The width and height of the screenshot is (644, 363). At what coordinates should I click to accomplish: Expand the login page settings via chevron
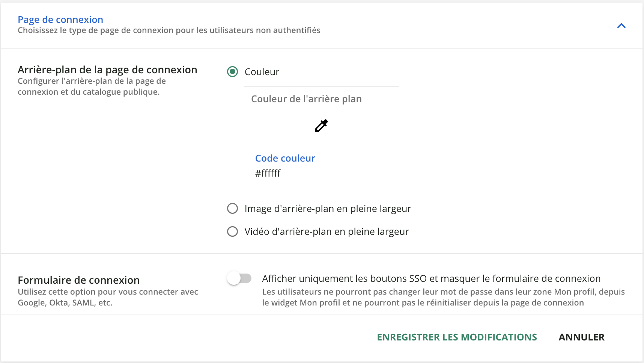click(x=621, y=26)
